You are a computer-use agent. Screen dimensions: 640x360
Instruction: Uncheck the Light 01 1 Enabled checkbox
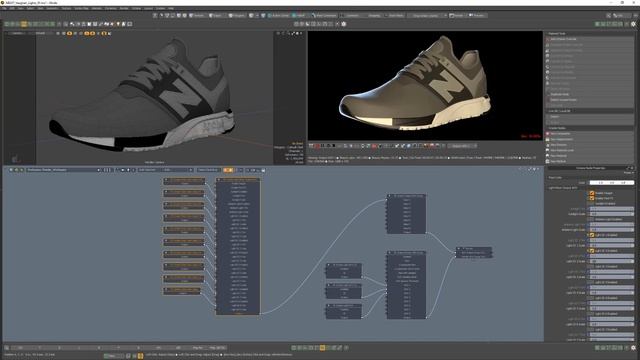pos(592,235)
